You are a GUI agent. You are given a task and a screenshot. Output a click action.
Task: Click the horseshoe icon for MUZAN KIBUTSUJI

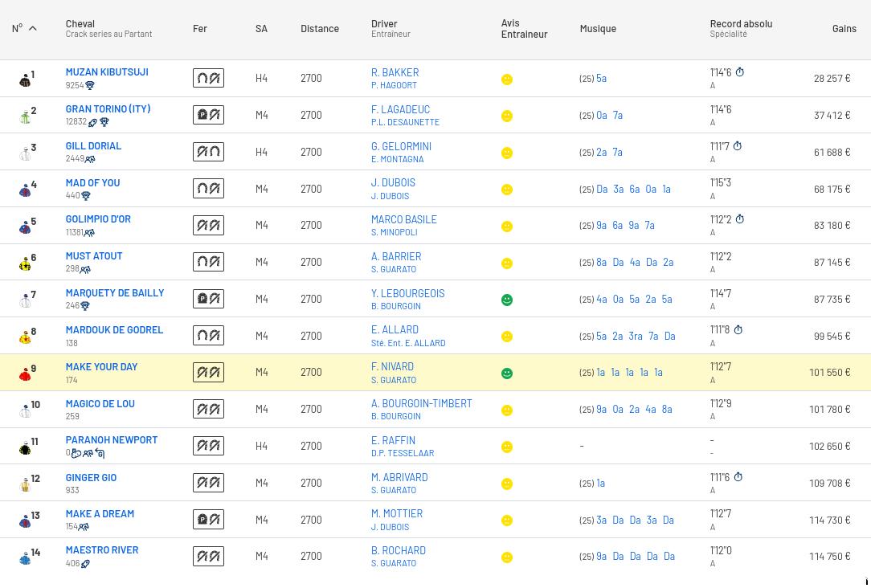208,79
